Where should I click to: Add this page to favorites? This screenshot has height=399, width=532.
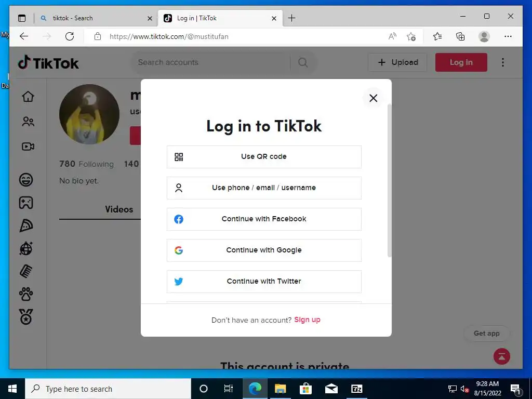[411, 37]
